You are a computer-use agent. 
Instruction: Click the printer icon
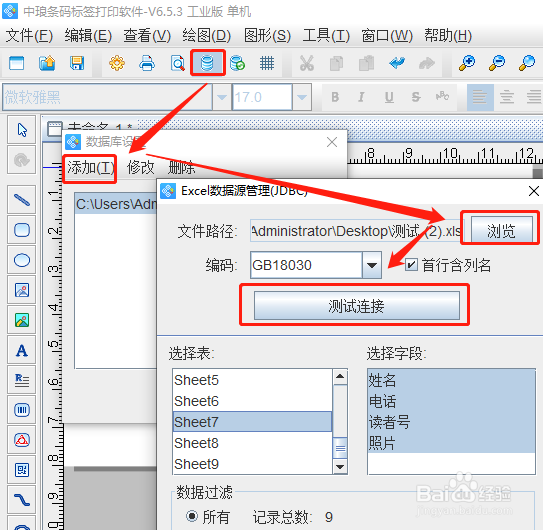(147, 63)
